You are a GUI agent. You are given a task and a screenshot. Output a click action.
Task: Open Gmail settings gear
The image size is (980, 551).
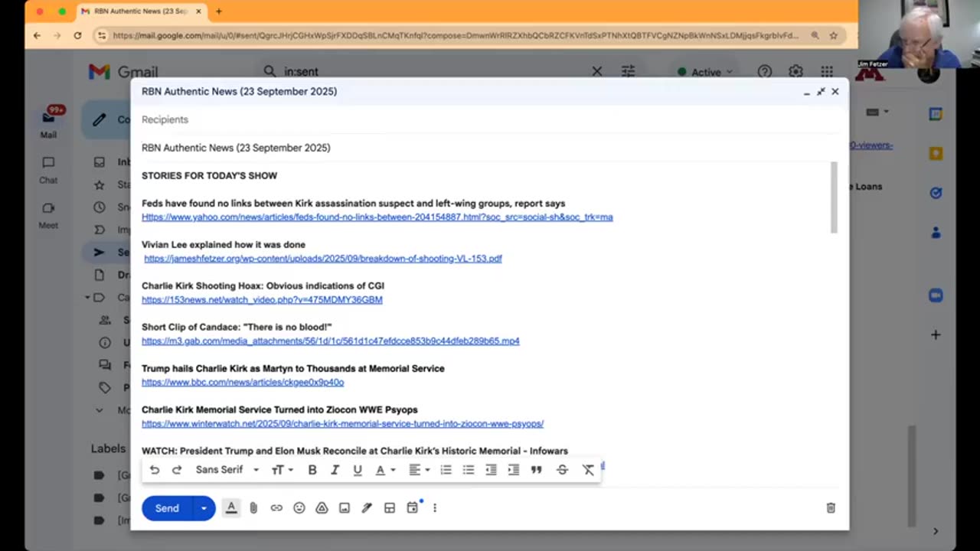pyautogui.click(x=795, y=72)
